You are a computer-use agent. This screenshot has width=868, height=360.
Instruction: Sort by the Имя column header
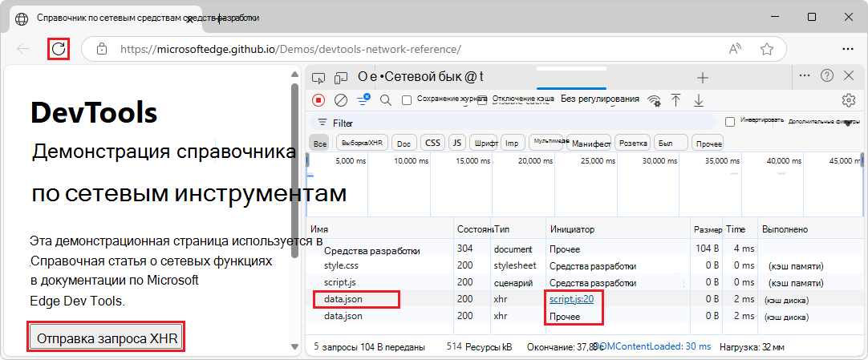pos(380,229)
